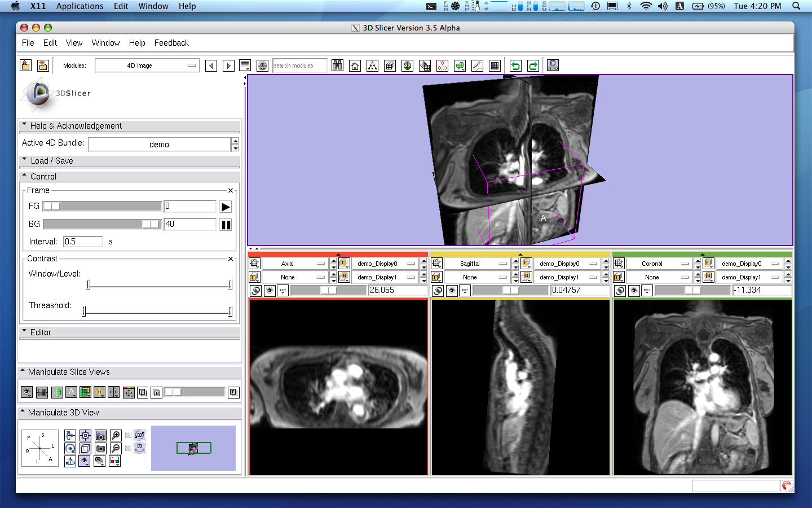Click the undo arrow in toolbar
Screen dimensions: 812x508
tap(515, 66)
